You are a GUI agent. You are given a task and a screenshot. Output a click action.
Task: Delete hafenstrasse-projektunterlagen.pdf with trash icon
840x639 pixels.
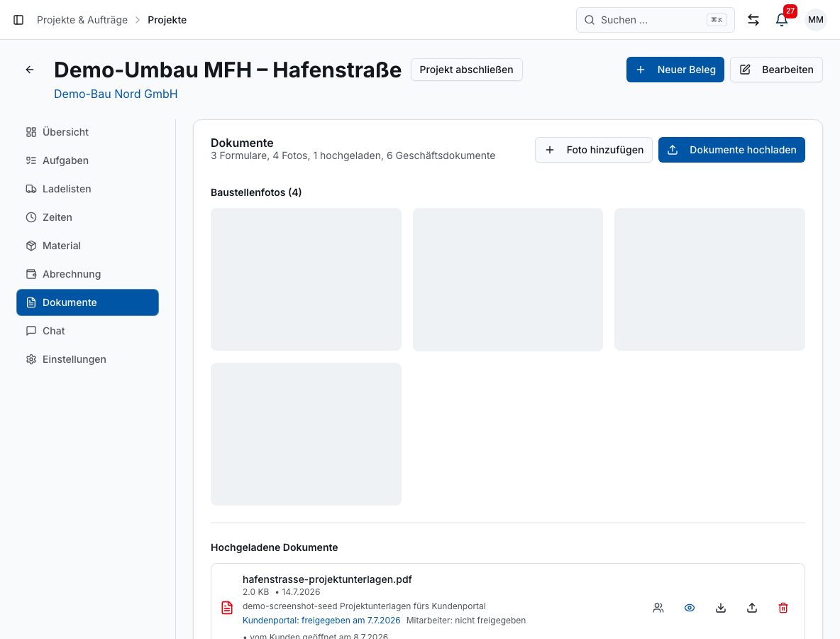(x=783, y=608)
